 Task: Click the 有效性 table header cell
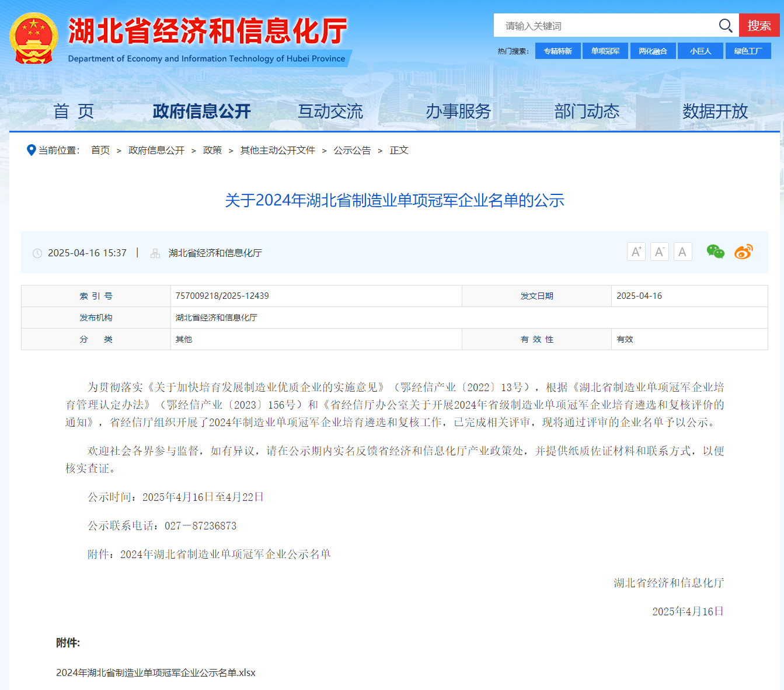coord(537,339)
